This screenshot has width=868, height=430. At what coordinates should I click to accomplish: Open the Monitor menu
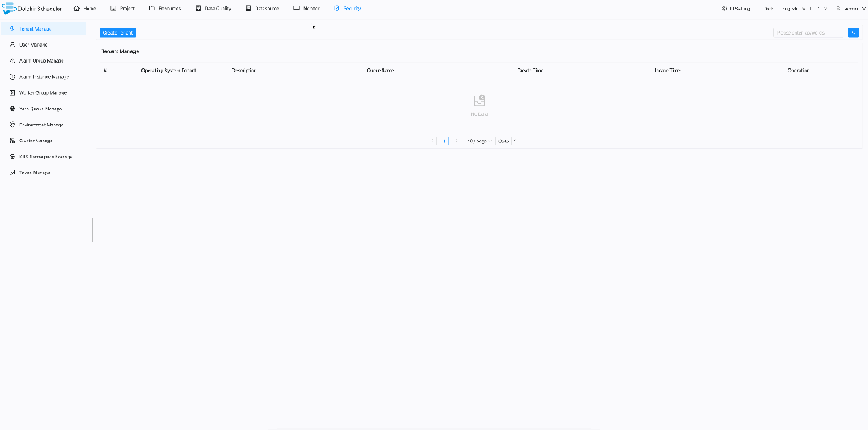(307, 9)
